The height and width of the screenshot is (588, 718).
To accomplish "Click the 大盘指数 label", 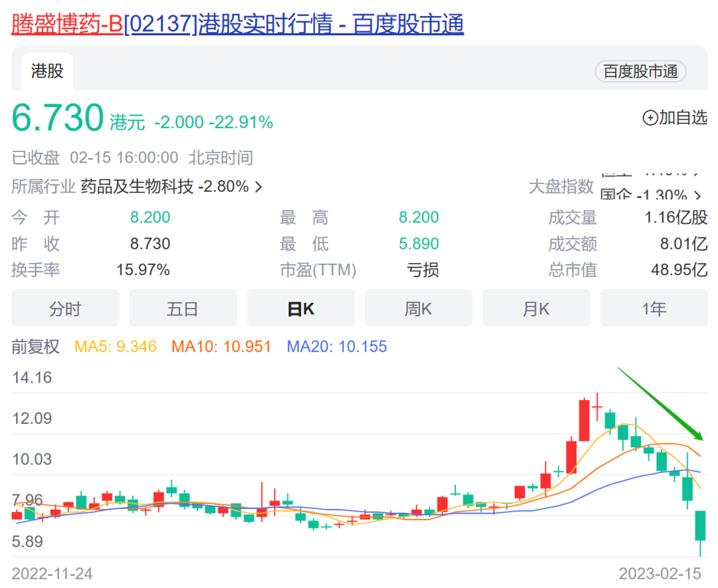I will click(x=561, y=186).
